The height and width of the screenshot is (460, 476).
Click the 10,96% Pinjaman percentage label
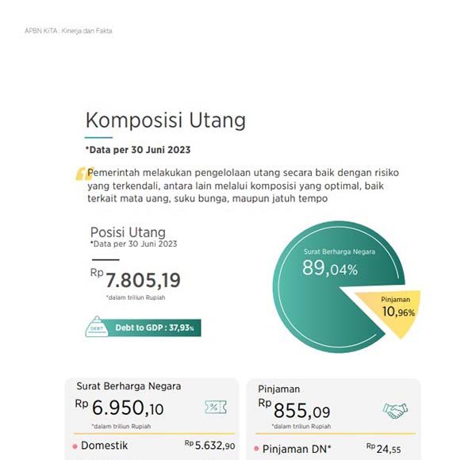398,312
